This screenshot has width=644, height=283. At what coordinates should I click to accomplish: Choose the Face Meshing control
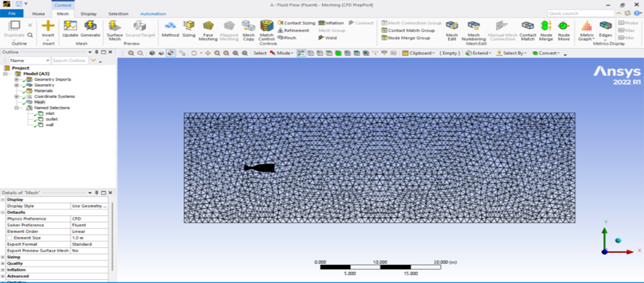point(208,30)
